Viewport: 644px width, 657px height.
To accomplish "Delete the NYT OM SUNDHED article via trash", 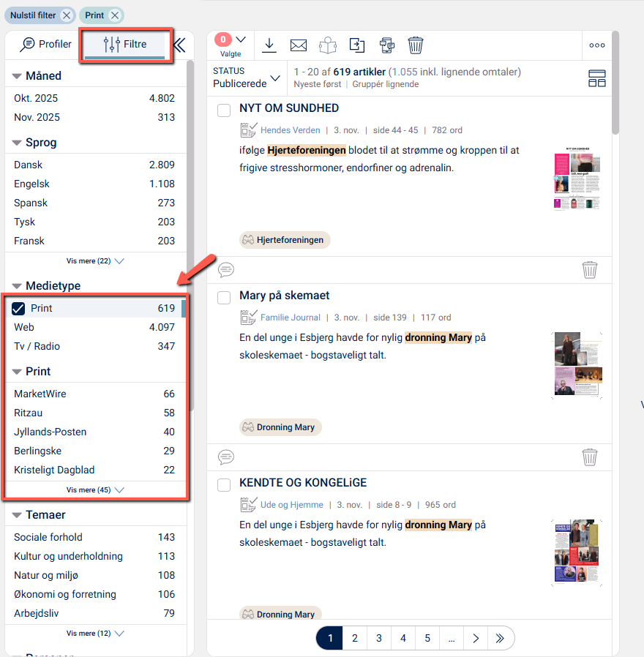I will point(590,270).
